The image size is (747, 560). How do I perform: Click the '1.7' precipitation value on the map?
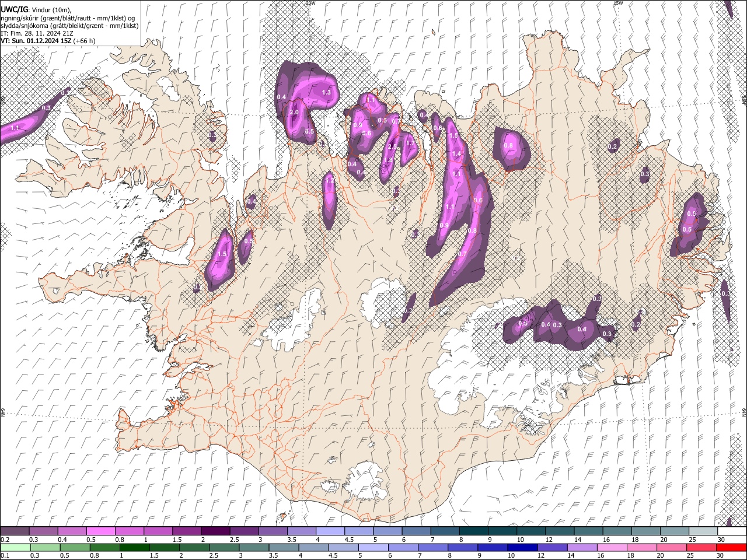tap(410, 143)
